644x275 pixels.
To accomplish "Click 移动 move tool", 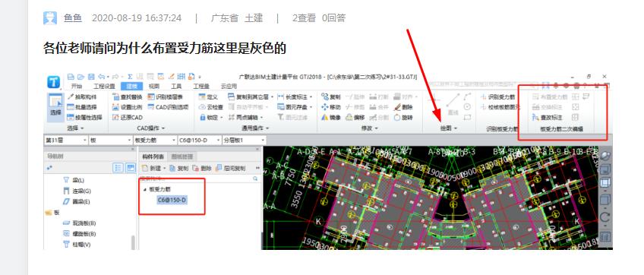I will click(x=331, y=107).
